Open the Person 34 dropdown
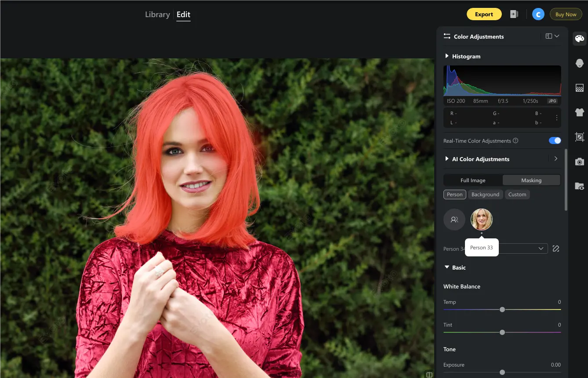 point(496,248)
